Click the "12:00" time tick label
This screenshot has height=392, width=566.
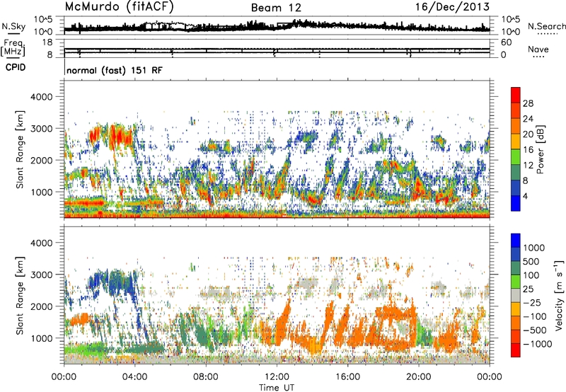pyautogui.click(x=277, y=377)
